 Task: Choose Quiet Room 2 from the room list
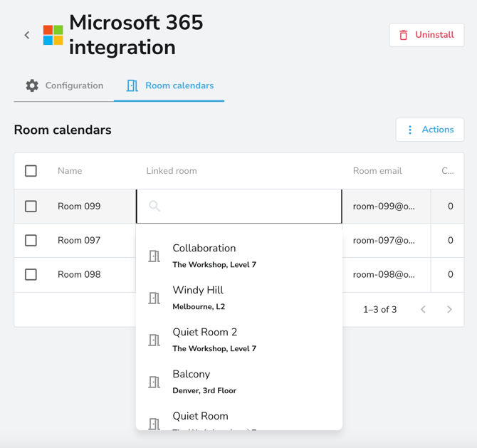pyautogui.click(x=239, y=340)
